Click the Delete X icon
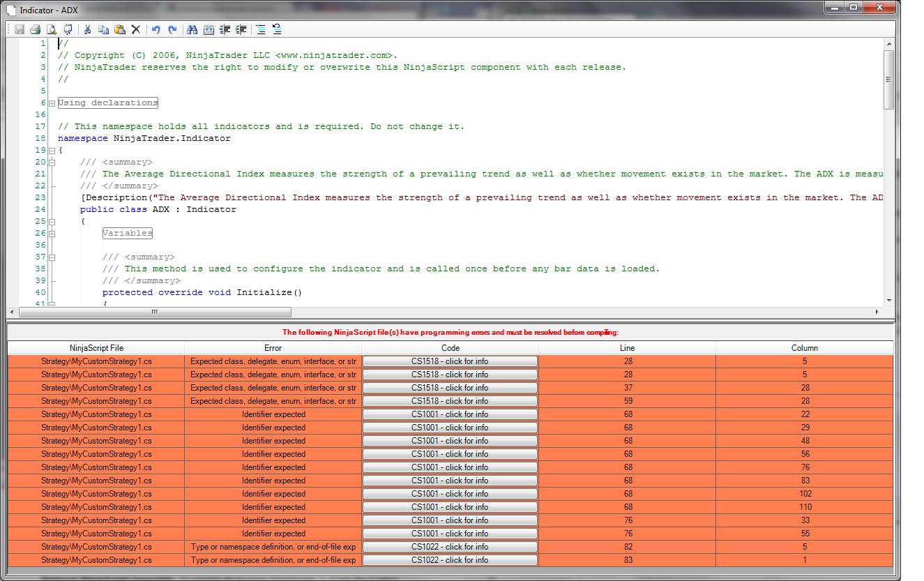The height and width of the screenshot is (581, 924). 136,29
